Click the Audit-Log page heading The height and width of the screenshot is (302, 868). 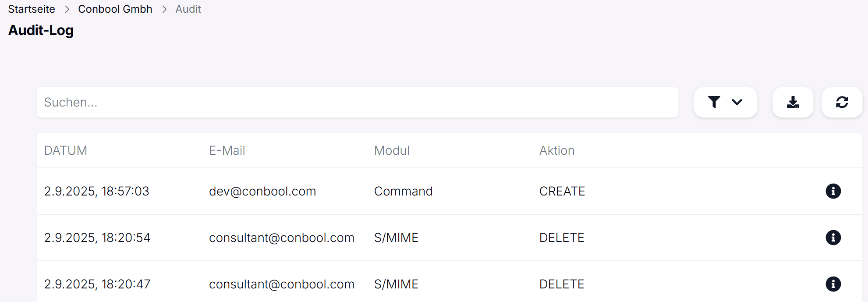click(41, 30)
